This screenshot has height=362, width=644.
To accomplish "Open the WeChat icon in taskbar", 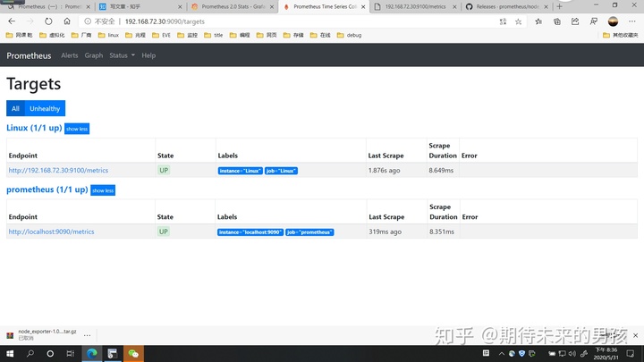I will click(133, 353).
